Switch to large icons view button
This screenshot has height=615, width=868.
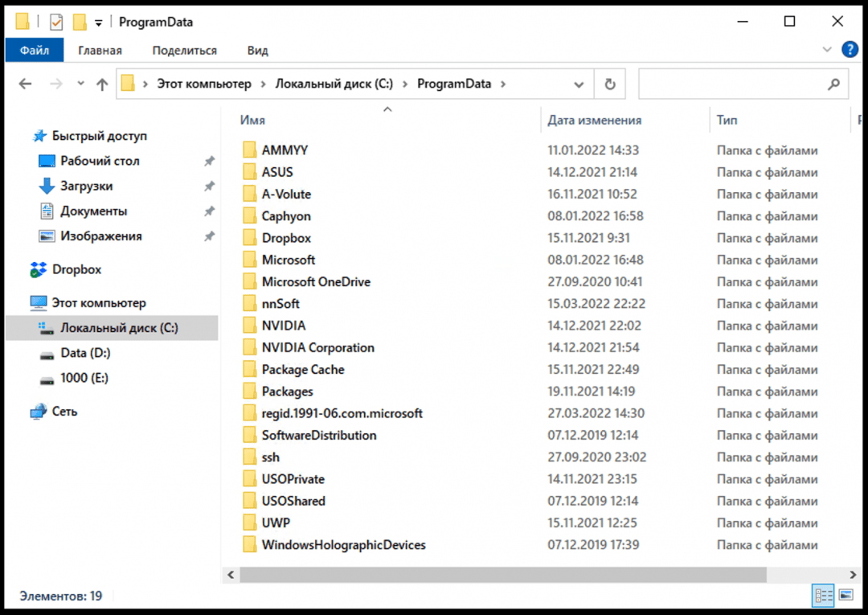click(x=845, y=595)
